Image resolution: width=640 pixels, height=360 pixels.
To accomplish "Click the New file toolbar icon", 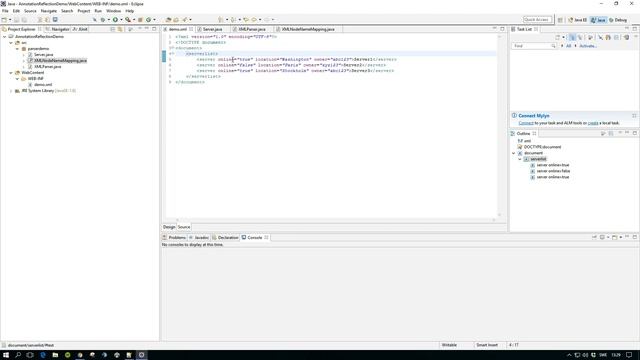I will point(4,20).
